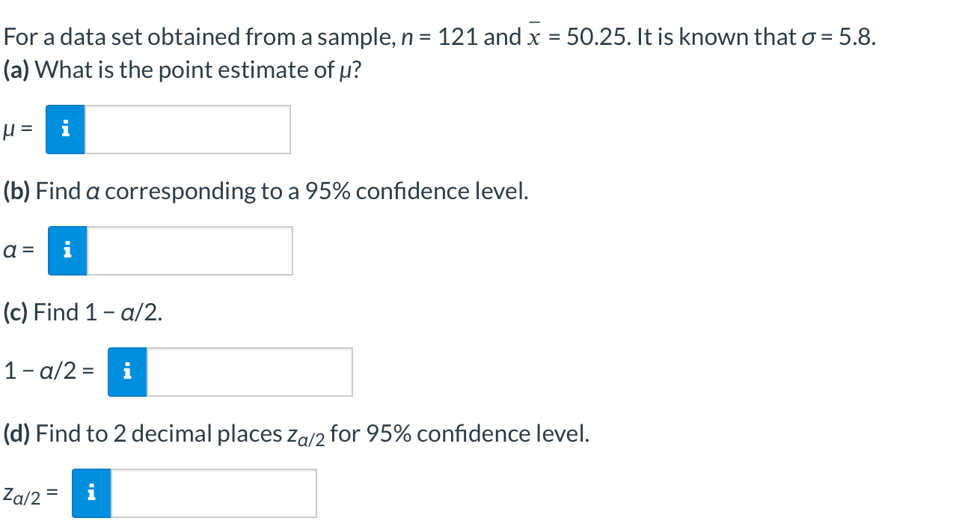
Task: Place cursor in the part (a) answer box
Action: click(187, 130)
